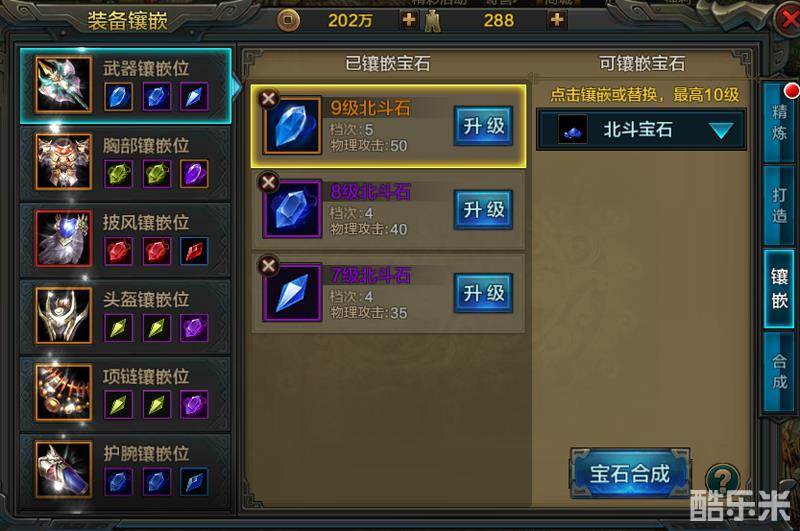The width and height of the screenshot is (800, 531).
Task: Select the purple gem in 胸部镶嵌位
Action: click(x=194, y=174)
